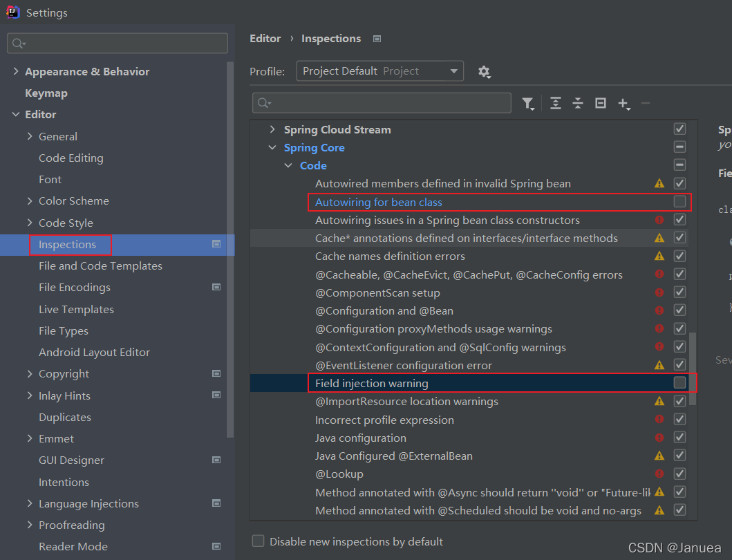Click the add inspection plus icon
732x560 pixels.
(x=623, y=103)
